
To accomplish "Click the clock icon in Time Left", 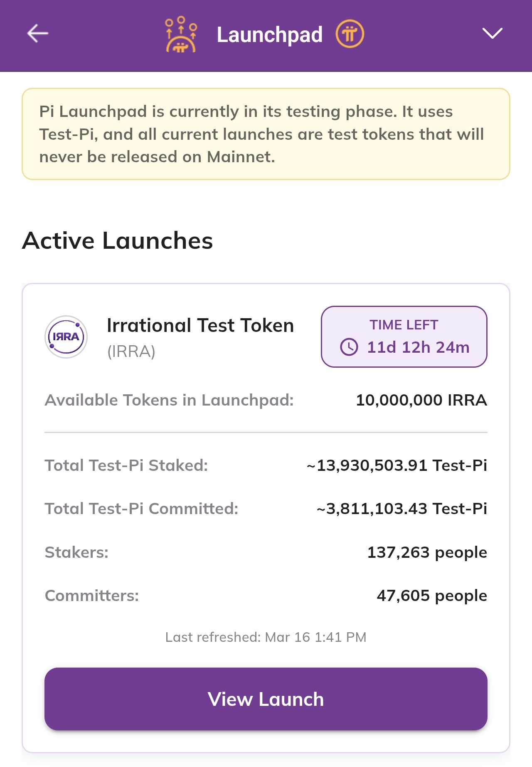I will pos(349,347).
